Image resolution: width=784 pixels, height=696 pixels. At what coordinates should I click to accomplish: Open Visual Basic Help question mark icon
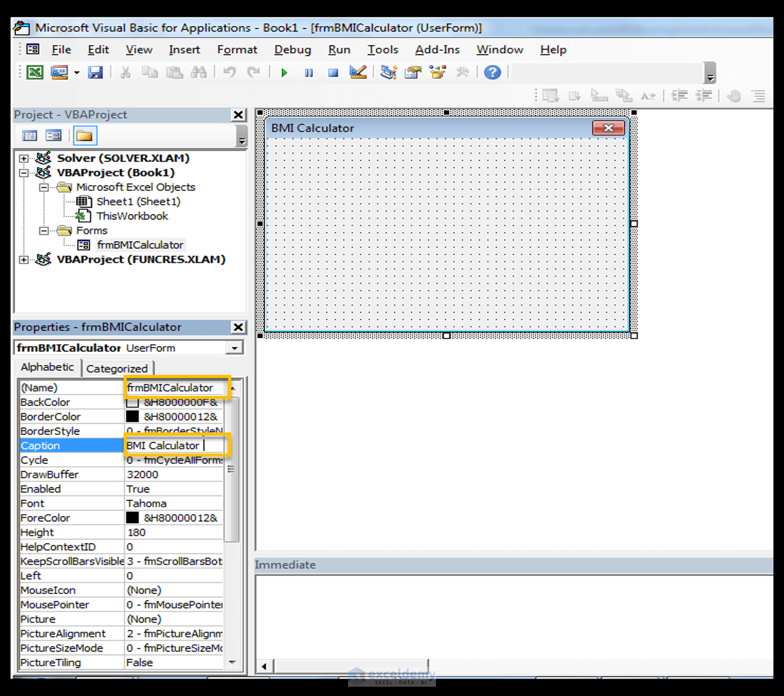pos(493,72)
